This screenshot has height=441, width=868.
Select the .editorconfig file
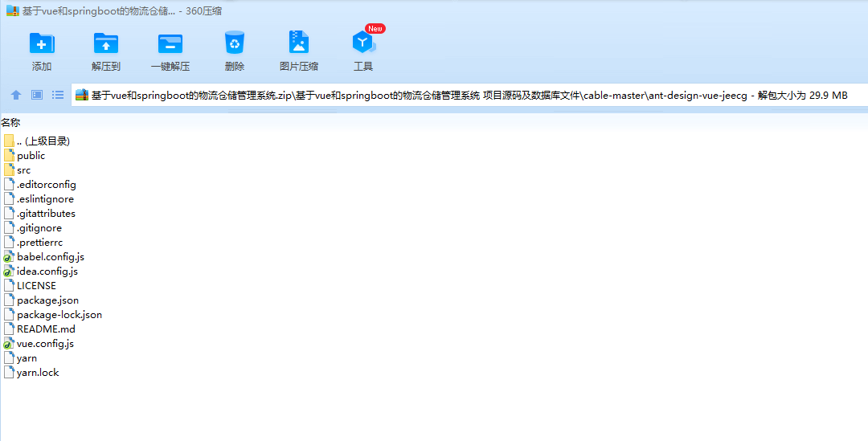point(40,184)
